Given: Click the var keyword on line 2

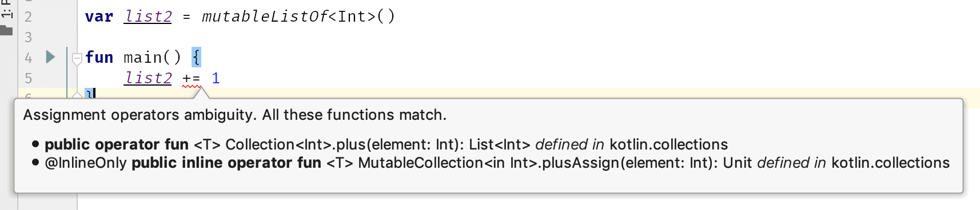Looking at the screenshot, I should [99, 17].
